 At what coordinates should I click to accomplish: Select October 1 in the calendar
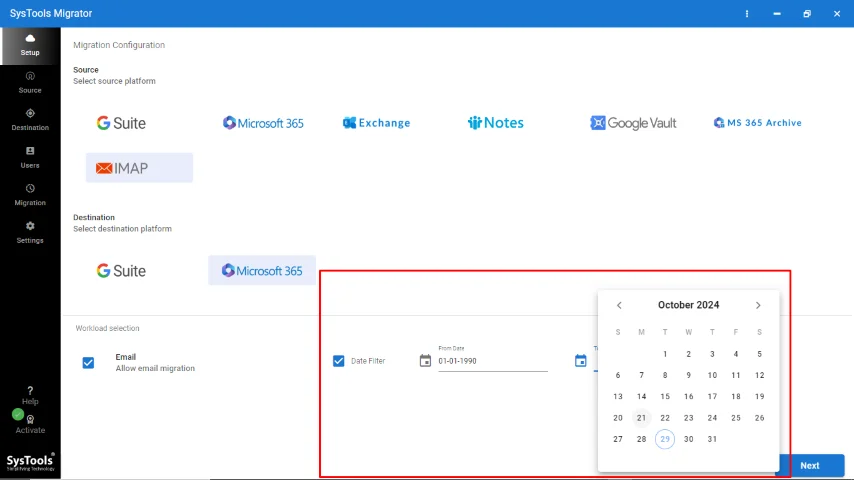pos(665,354)
